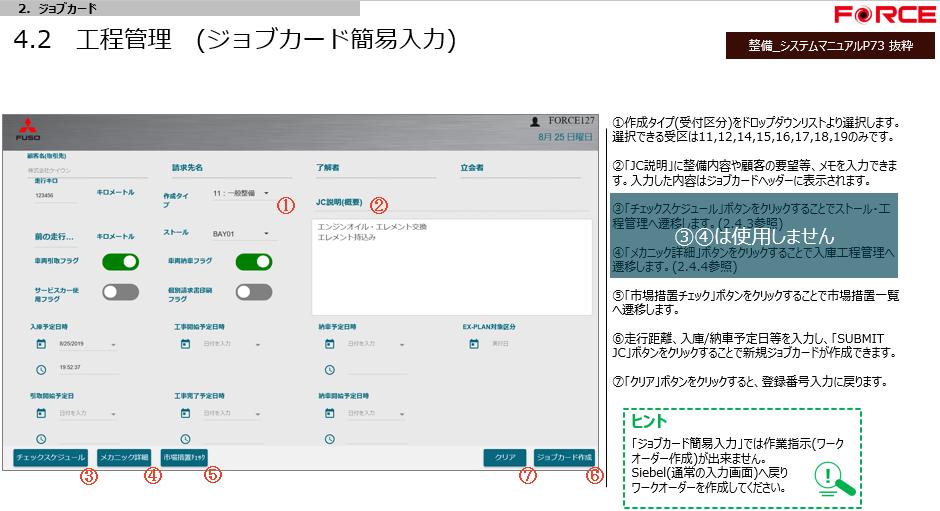
Task: Click the 入庫予定日時 calendar icon
Action: [x=41, y=345]
